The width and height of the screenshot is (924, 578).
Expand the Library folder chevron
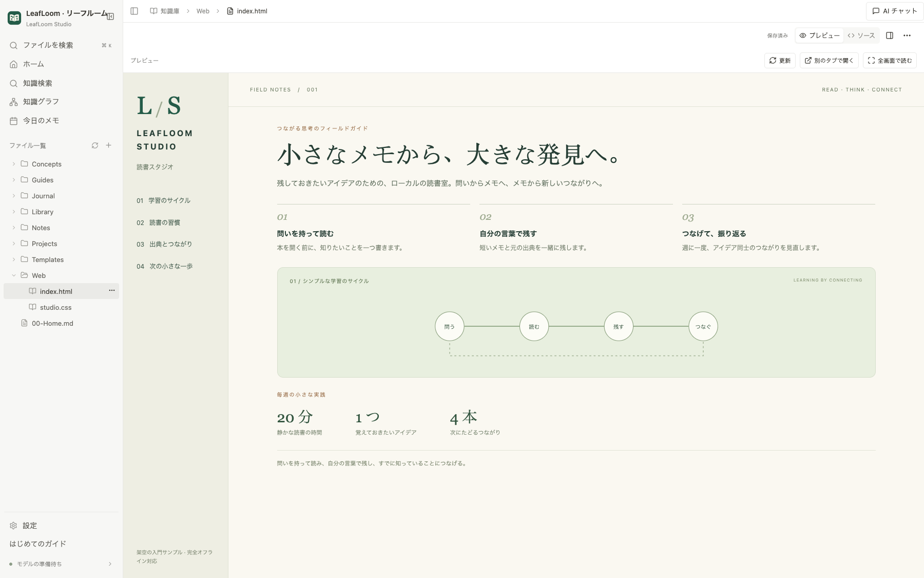(14, 212)
